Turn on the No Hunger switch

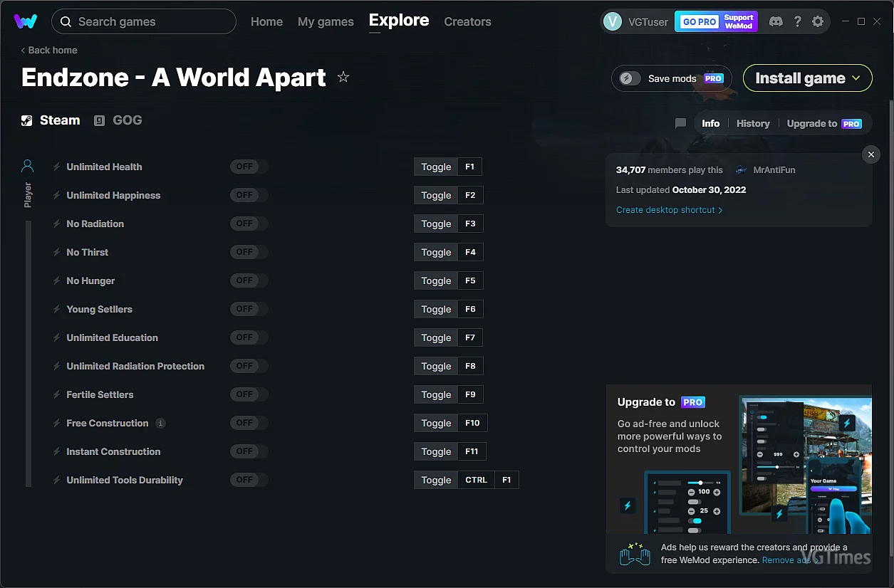249,280
